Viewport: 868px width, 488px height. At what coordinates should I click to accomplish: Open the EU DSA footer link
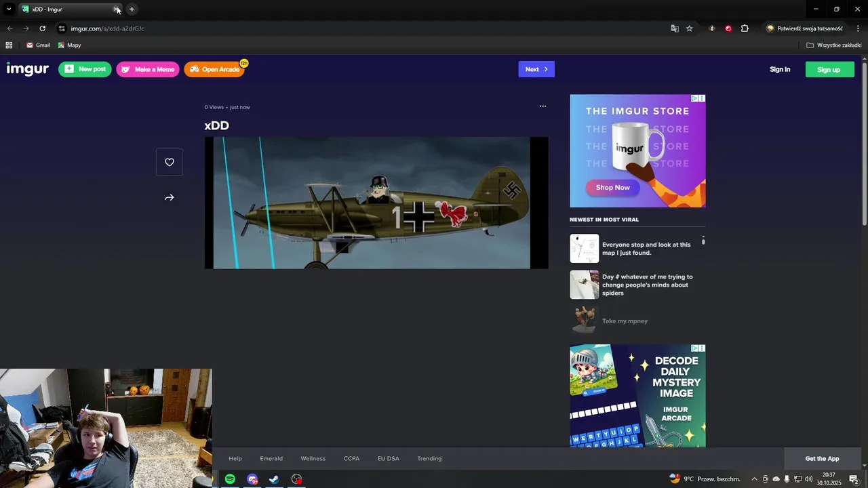[388, 458]
